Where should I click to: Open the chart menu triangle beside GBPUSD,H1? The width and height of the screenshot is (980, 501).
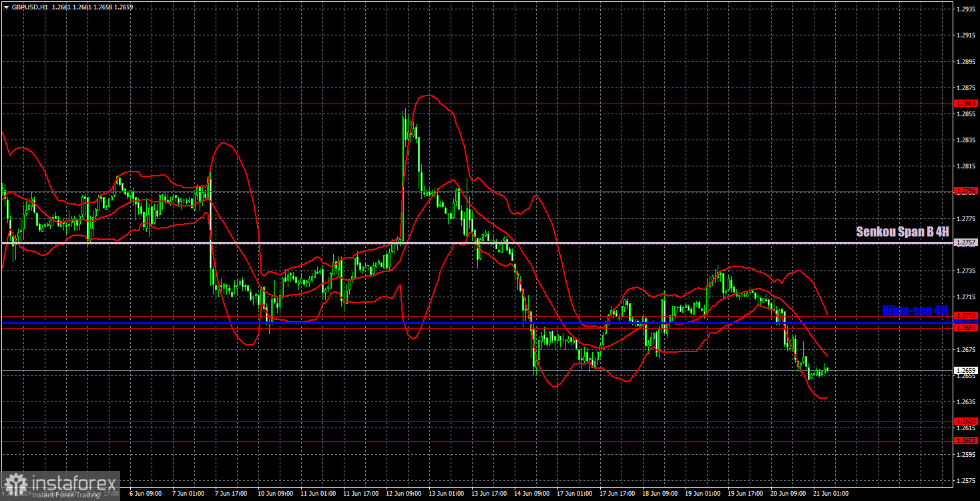tap(6, 7)
